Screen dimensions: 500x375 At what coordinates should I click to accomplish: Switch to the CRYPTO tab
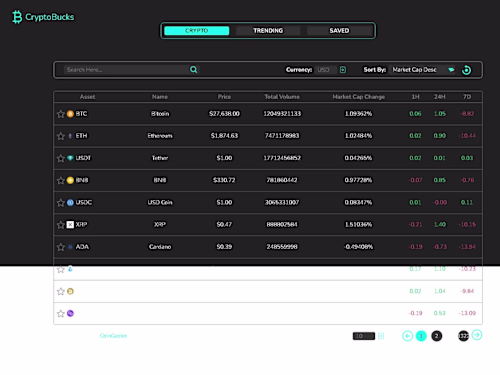click(x=197, y=31)
